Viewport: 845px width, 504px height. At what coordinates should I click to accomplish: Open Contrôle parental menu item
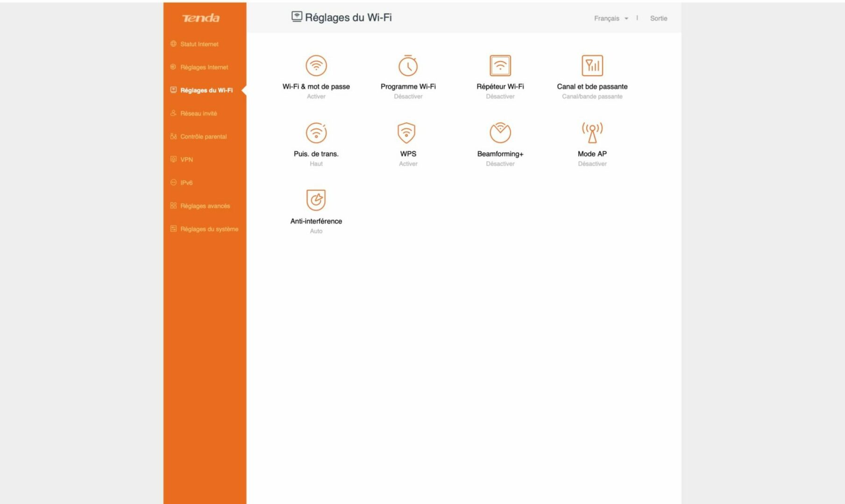pyautogui.click(x=203, y=137)
